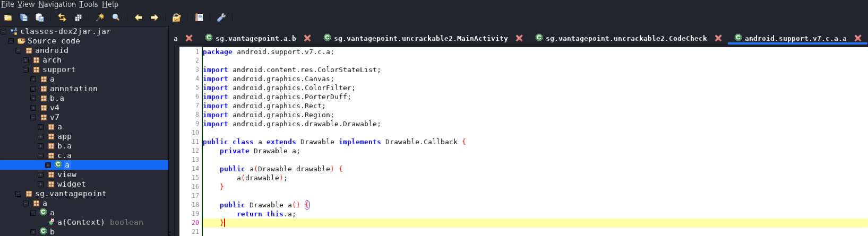This screenshot has height=236, width=868.
Task: Switch to the sg.vantagepoint.uncrackable2.MainActivity tab
Action: point(420,38)
